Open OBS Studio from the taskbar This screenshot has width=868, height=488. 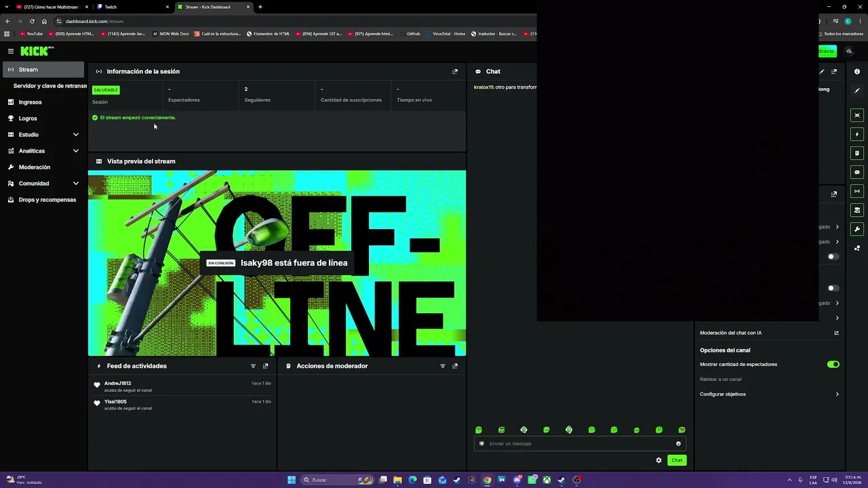577,480
